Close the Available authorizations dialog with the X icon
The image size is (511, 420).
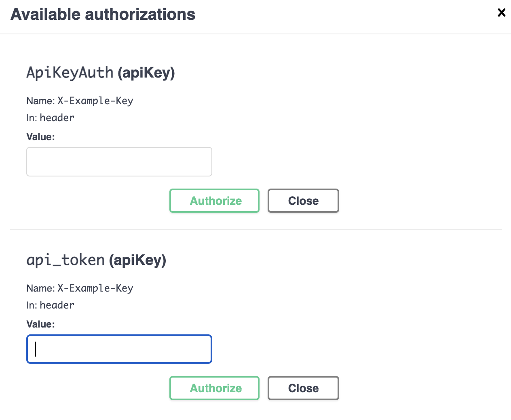pos(501,13)
